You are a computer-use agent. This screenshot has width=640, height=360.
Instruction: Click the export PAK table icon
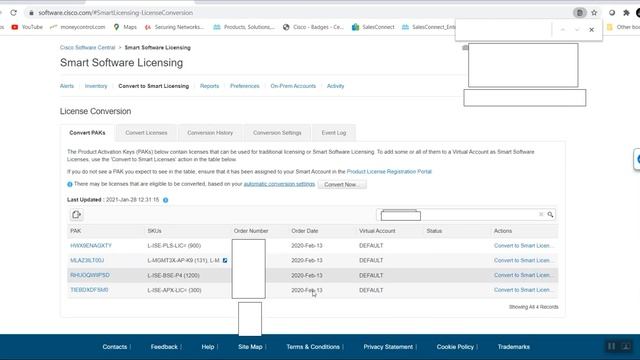pos(76,215)
